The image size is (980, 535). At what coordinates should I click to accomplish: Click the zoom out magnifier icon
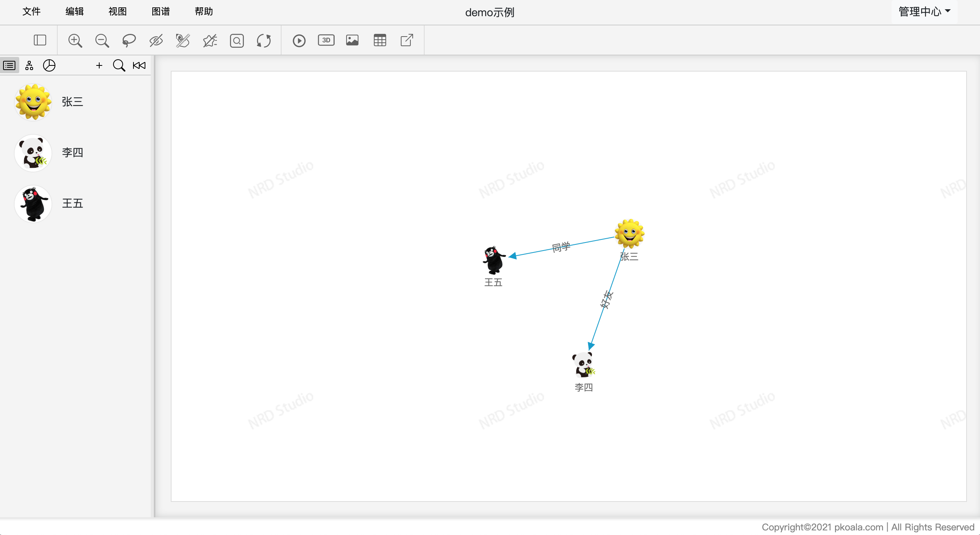102,40
